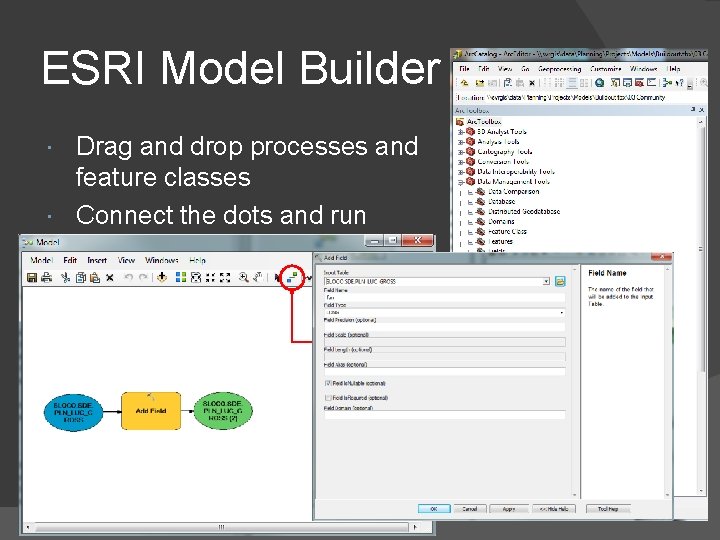Image resolution: width=720 pixels, height=540 pixels.
Task: Expand the Data Comparison toolset
Action: [x=470, y=192]
